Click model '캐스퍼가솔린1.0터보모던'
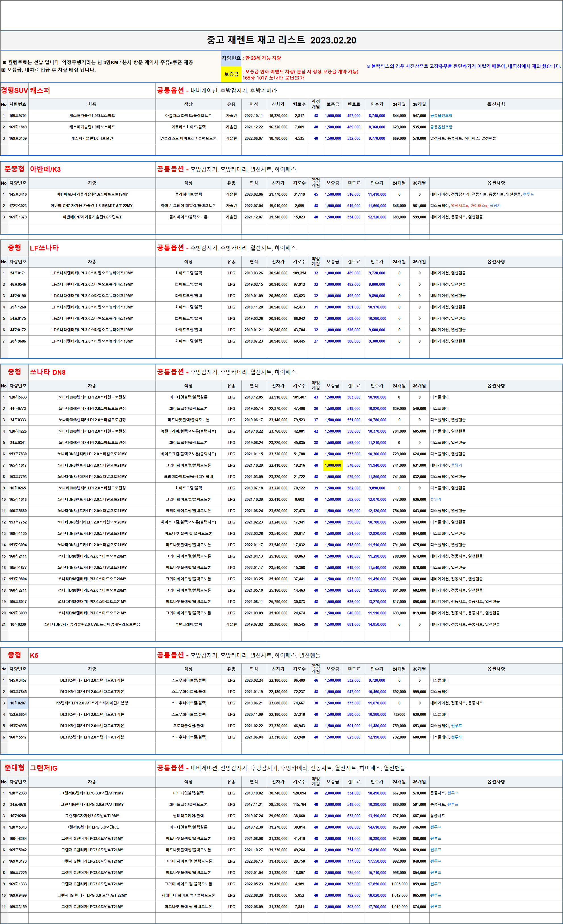 click(92, 138)
